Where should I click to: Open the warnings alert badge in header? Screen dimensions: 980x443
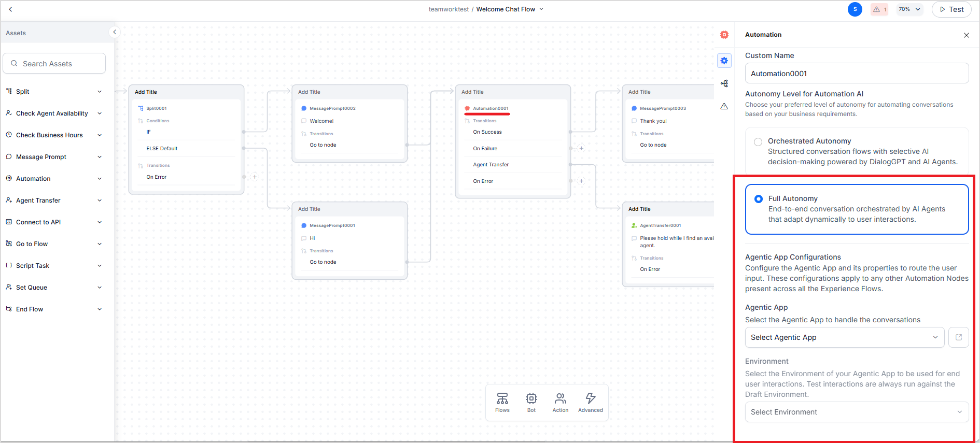coord(879,9)
